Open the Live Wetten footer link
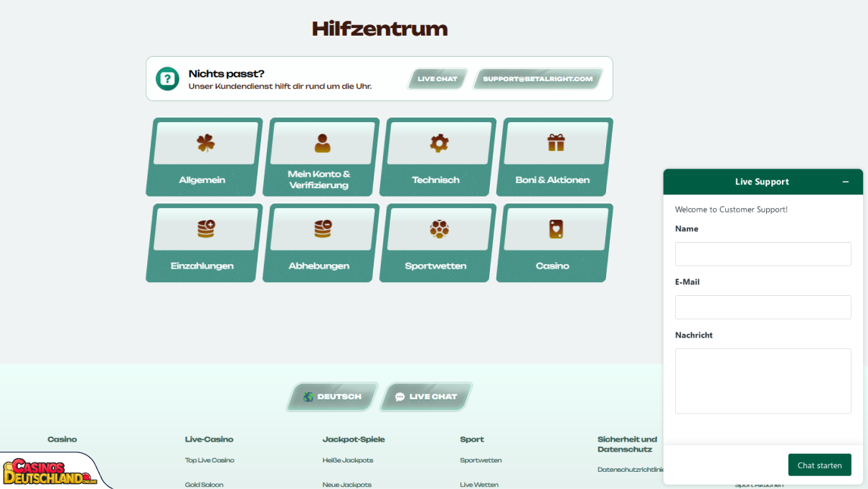This screenshot has width=868, height=489. [479, 485]
